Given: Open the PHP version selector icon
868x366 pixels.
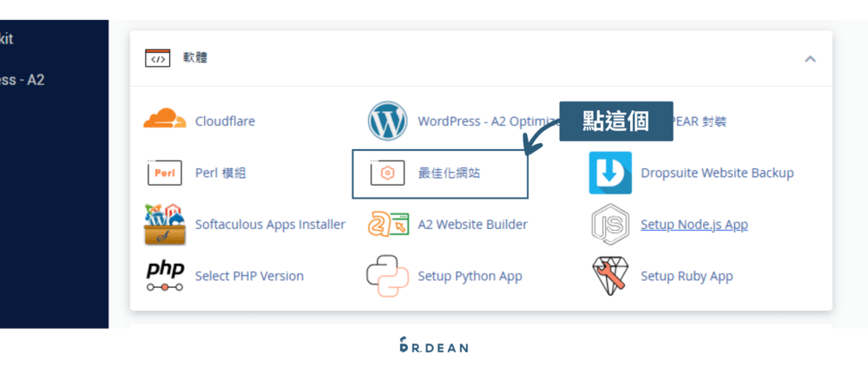Looking at the screenshot, I should point(164,276).
